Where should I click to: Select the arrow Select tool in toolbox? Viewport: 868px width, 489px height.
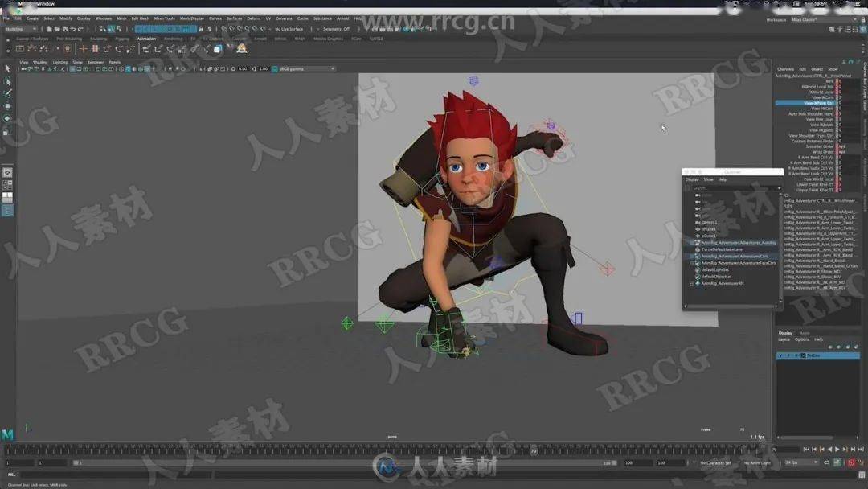7,69
